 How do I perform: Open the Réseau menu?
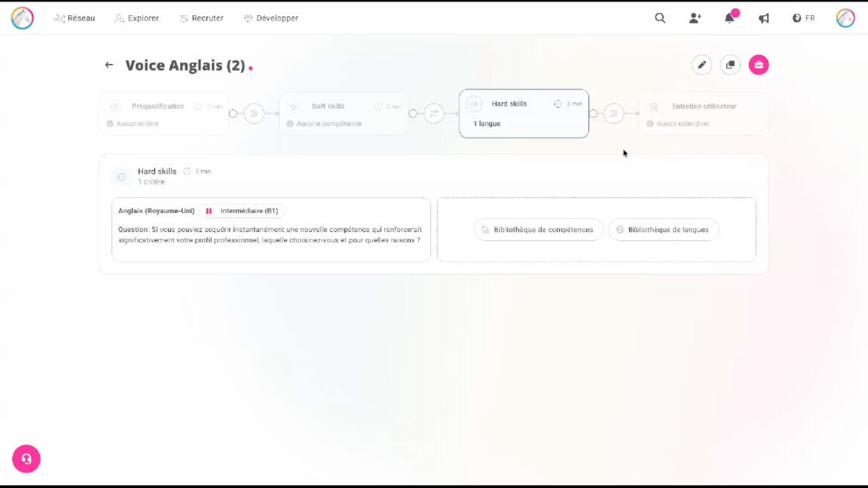click(x=74, y=18)
